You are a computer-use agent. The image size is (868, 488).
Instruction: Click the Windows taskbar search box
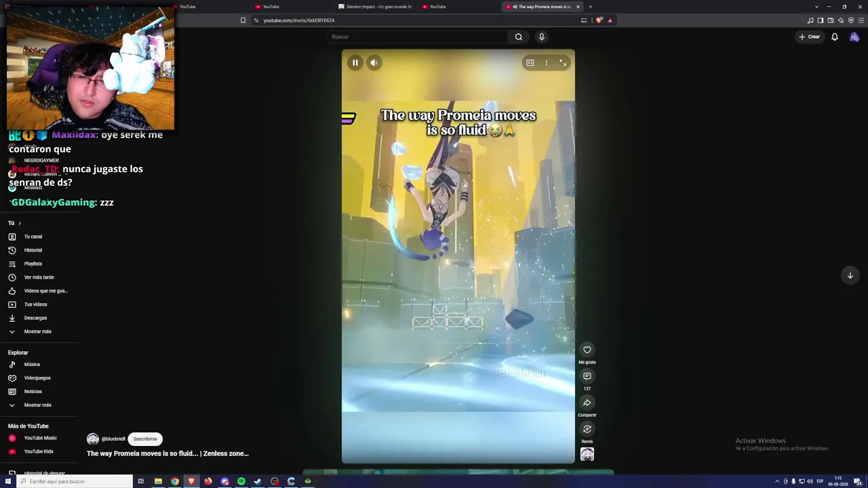coord(75,481)
